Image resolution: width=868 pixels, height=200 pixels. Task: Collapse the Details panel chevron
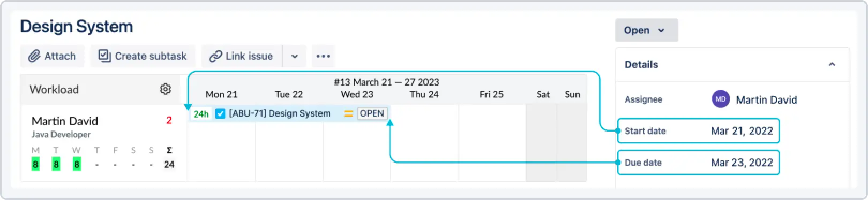pos(832,65)
